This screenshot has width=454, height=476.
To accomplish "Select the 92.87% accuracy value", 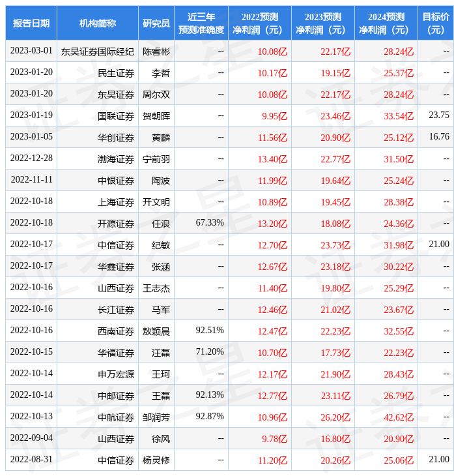I will [x=210, y=417].
